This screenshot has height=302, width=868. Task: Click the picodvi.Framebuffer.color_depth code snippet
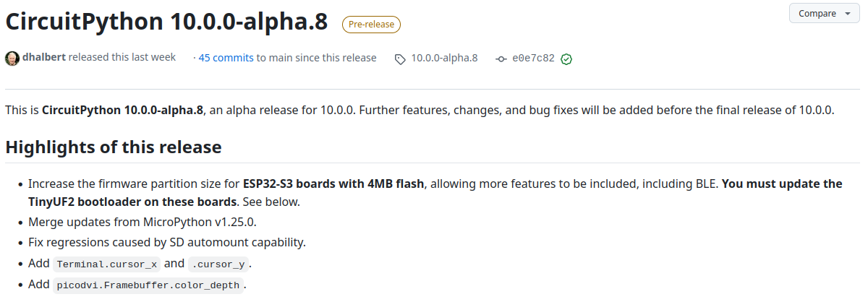pyautogui.click(x=148, y=285)
